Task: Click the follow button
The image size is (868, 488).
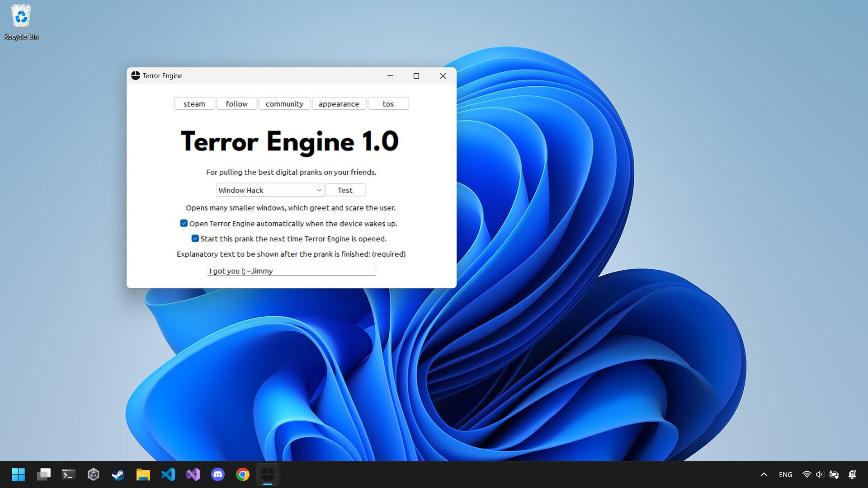Action: coord(237,103)
